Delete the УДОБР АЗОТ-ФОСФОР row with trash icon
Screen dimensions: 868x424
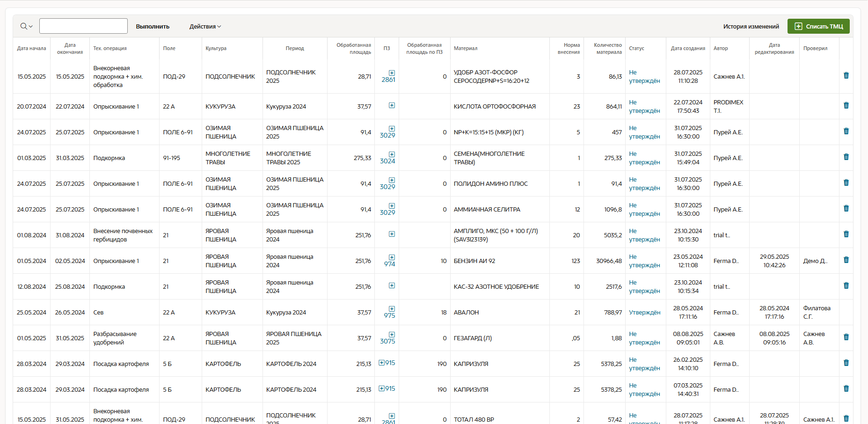tap(846, 75)
